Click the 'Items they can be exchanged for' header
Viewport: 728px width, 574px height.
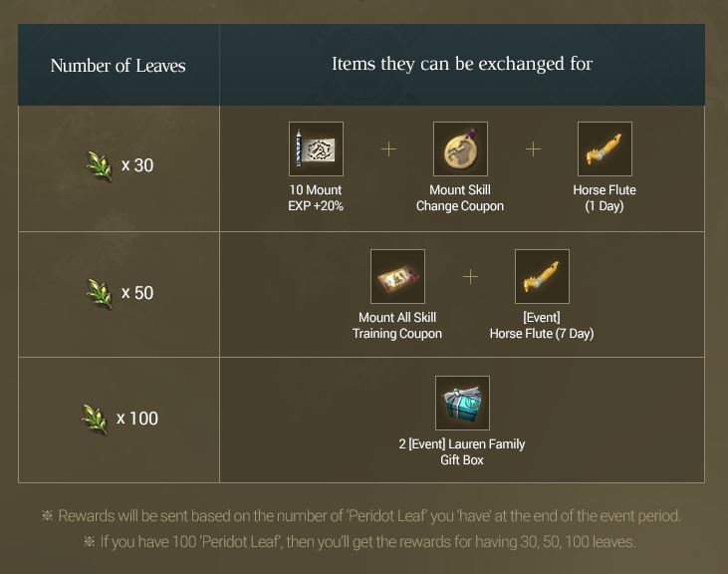pyautogui.click(x=462, y=65)
